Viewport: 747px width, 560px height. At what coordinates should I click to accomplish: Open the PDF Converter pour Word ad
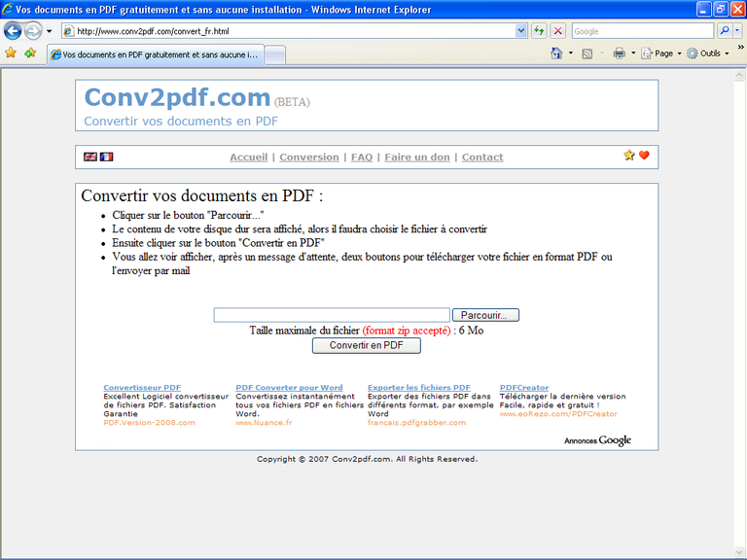(289, 388)
